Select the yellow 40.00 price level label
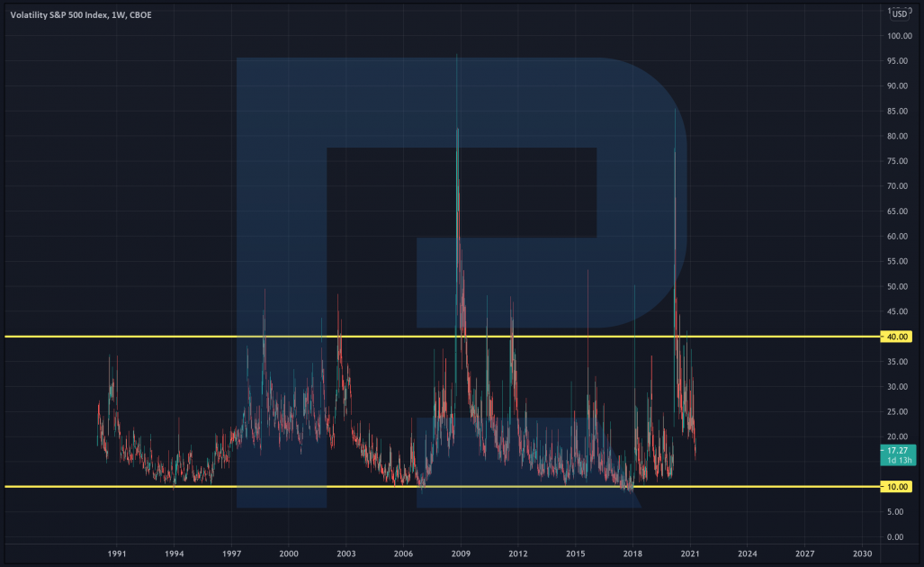 coord(897,337)
